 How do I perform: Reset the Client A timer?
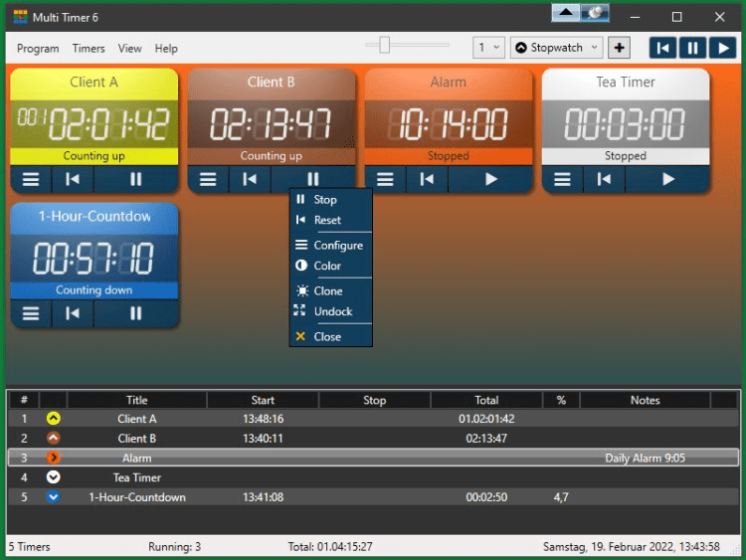click(73, 179)
